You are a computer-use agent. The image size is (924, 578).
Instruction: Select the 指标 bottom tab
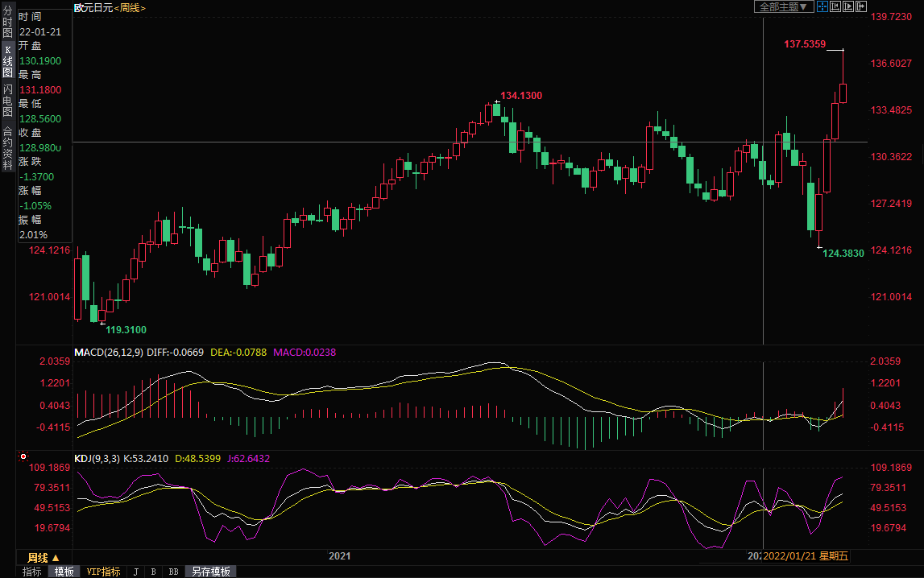32,572
